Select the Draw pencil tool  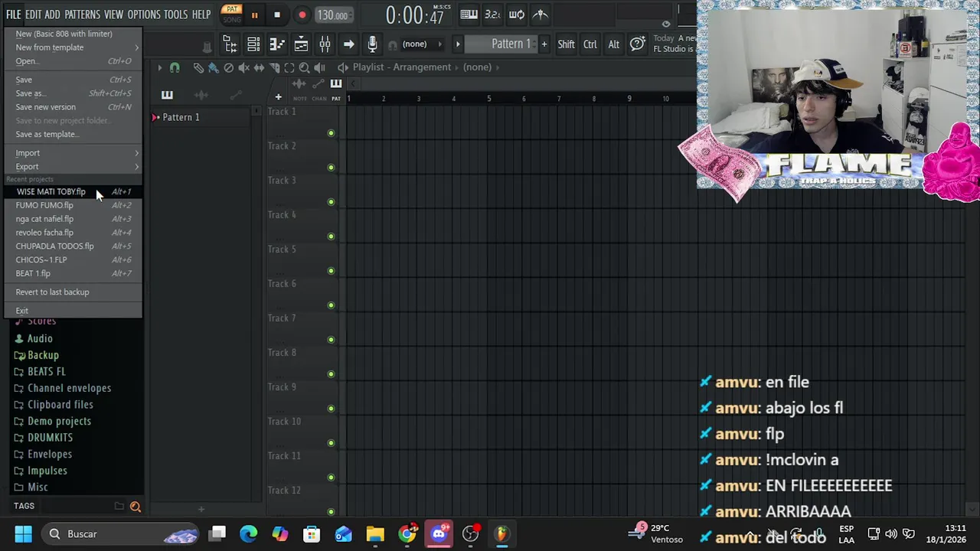tap(198, 67)
